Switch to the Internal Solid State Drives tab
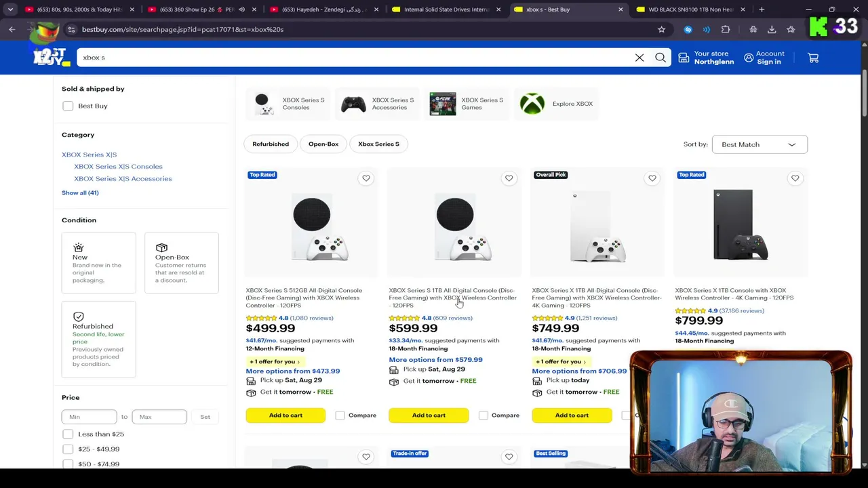Viewport: 868px width, 488px height. (x=446, y=9)
